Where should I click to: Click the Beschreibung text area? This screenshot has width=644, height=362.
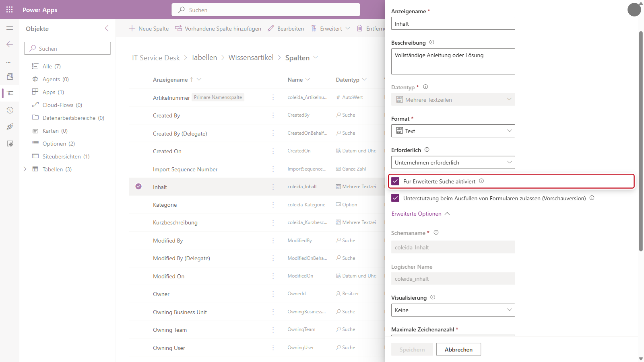453,61
